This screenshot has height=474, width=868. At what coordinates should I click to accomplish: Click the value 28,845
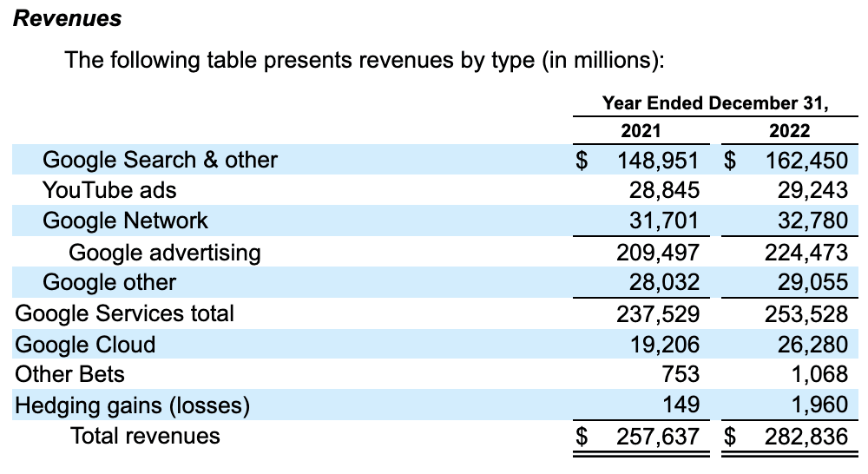tap(664, 190)
